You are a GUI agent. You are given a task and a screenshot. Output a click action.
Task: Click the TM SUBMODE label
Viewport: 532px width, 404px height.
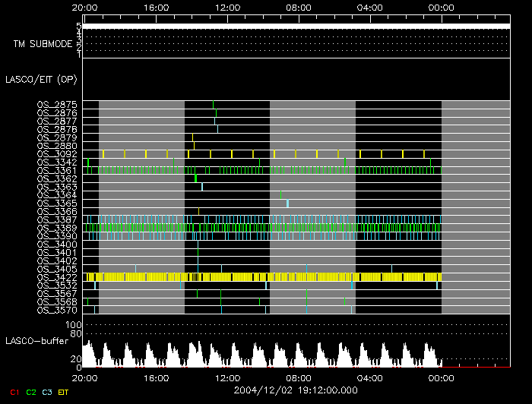click(43, 44)
